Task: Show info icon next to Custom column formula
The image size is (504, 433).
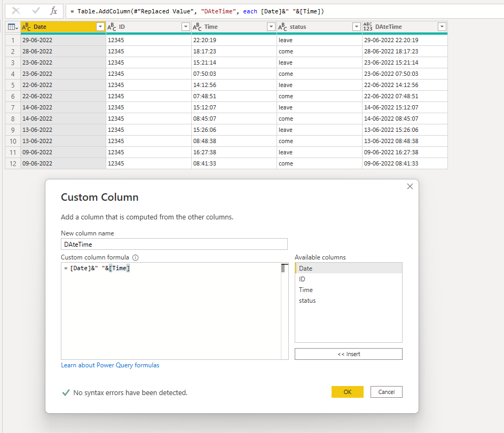Action: pos(136,257)
